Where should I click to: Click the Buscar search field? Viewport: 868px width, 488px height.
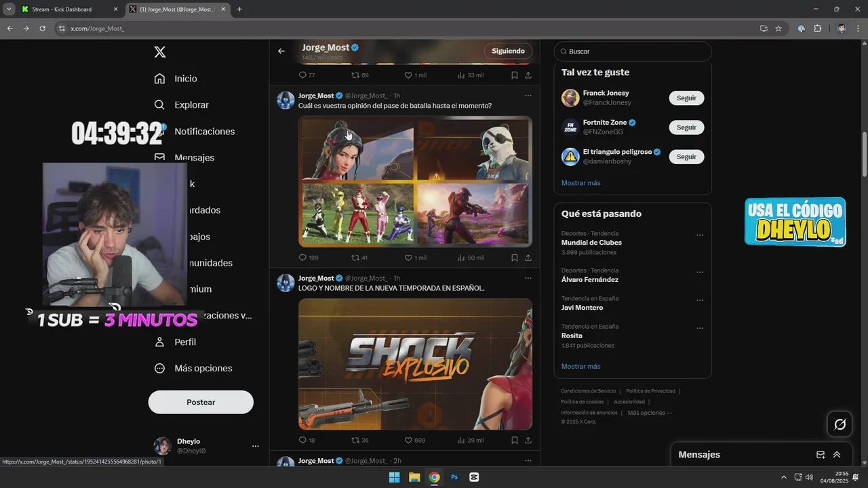tap(633, 52)
